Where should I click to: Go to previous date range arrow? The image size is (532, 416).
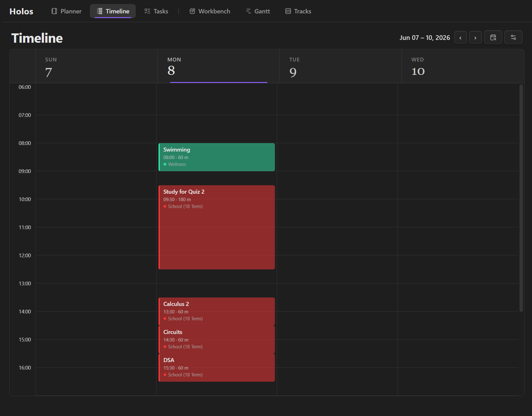[x=460, y=38]
